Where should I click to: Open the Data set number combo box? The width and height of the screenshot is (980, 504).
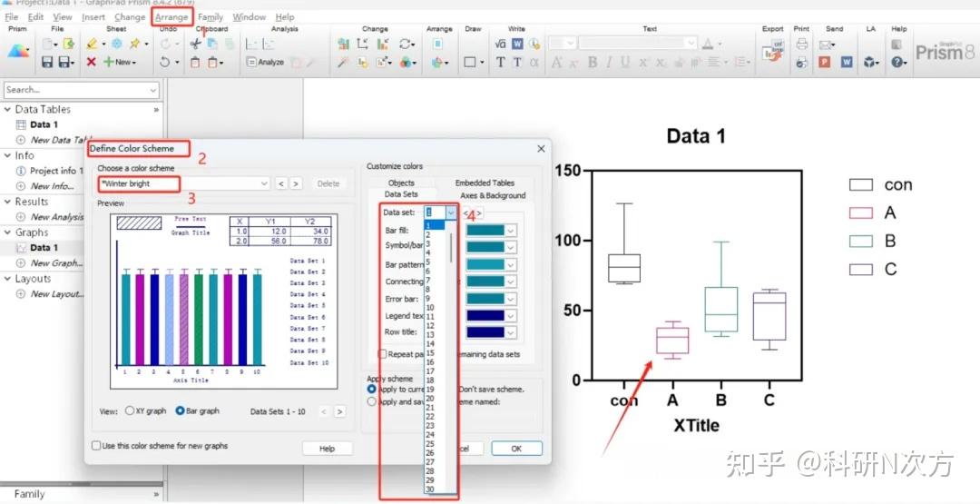(451, 212)
